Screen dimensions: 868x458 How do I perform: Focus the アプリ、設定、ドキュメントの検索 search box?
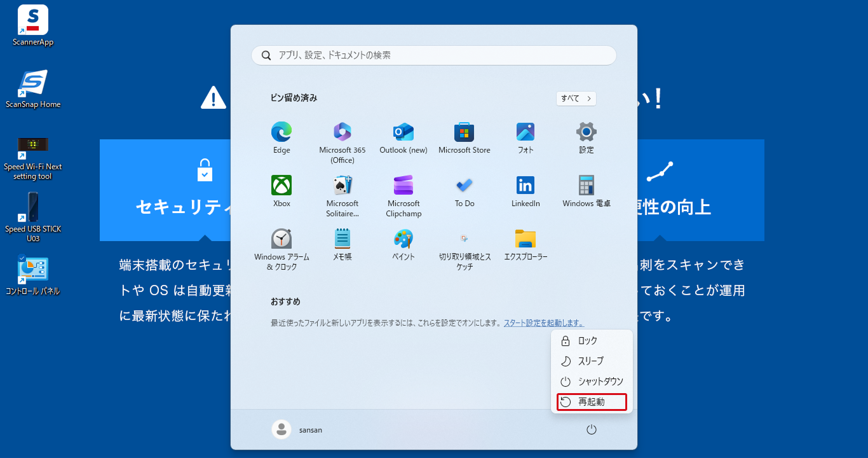click(434, 55)
